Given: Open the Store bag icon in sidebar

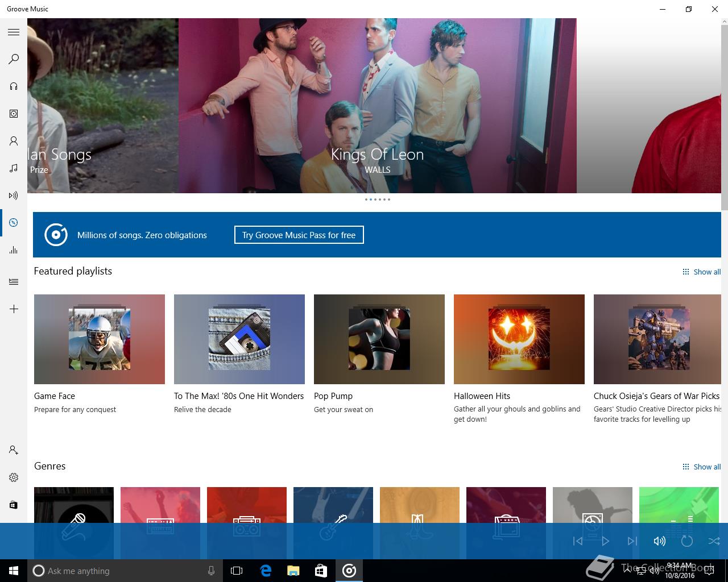Looking at the screenshot, I should pyautogui.click(x=14, y=505).
